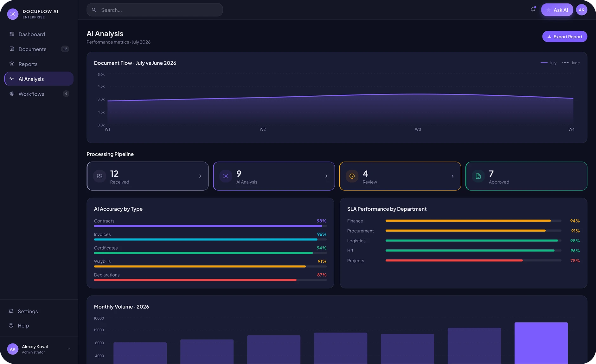Click the DocuFlow AI logo icon
The width and height of the screenshot is (596, 364).
click(13, 14)
